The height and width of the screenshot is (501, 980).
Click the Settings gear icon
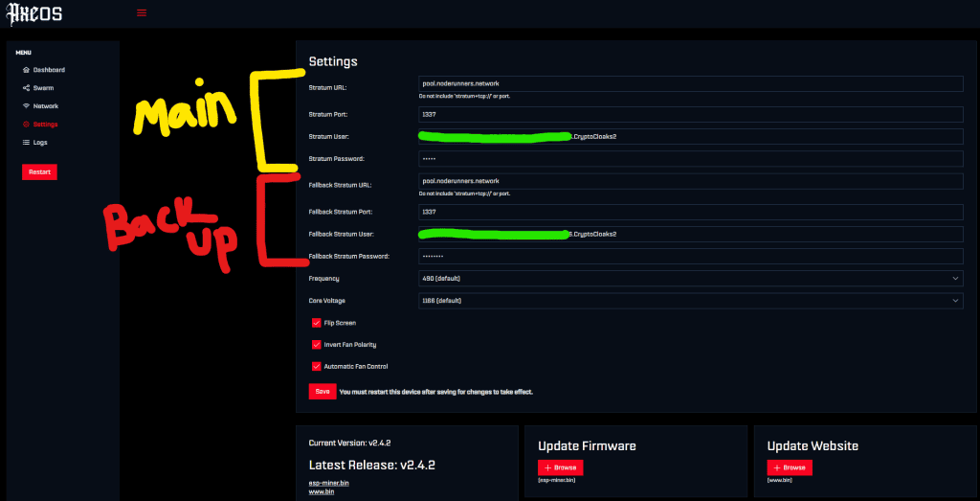tap(26, 124)
